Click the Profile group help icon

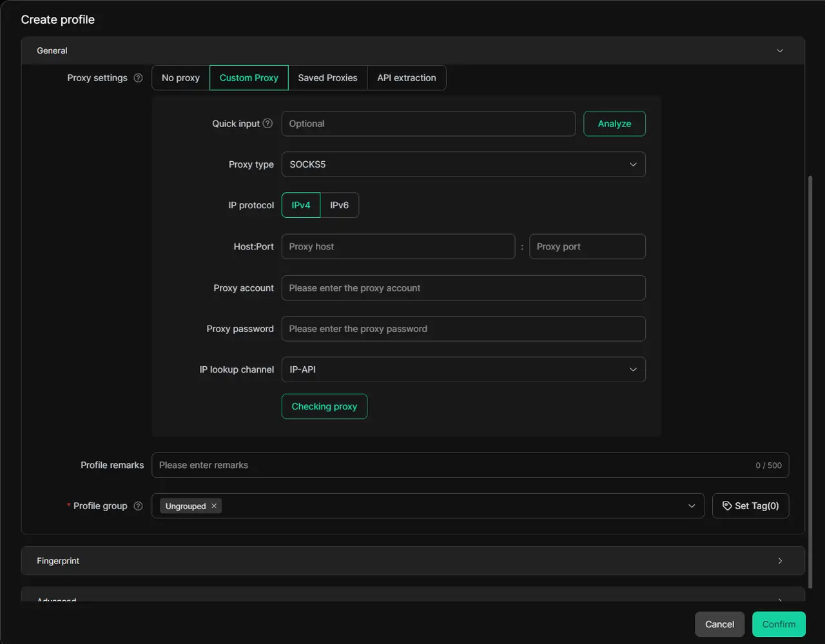click(x=138, y=506)
